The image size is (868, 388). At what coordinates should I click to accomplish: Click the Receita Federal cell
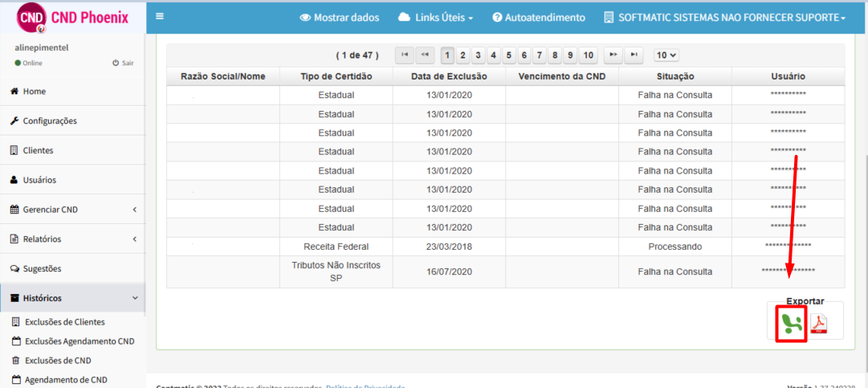click(336, 247)
